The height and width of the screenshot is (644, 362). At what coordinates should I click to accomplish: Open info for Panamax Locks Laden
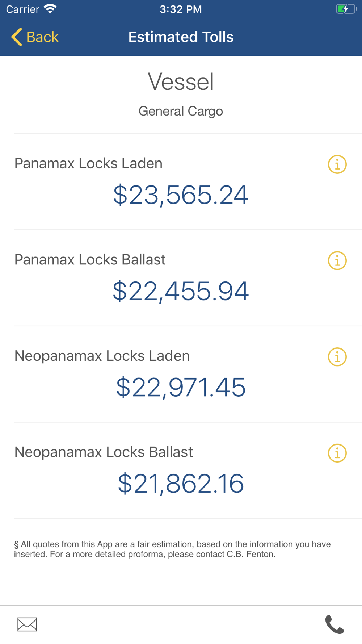point(337,164)
